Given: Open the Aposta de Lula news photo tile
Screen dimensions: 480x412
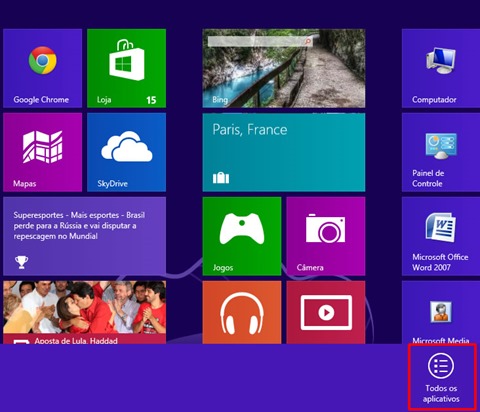Looking at the screenshot, I should (x=84, y=312).
